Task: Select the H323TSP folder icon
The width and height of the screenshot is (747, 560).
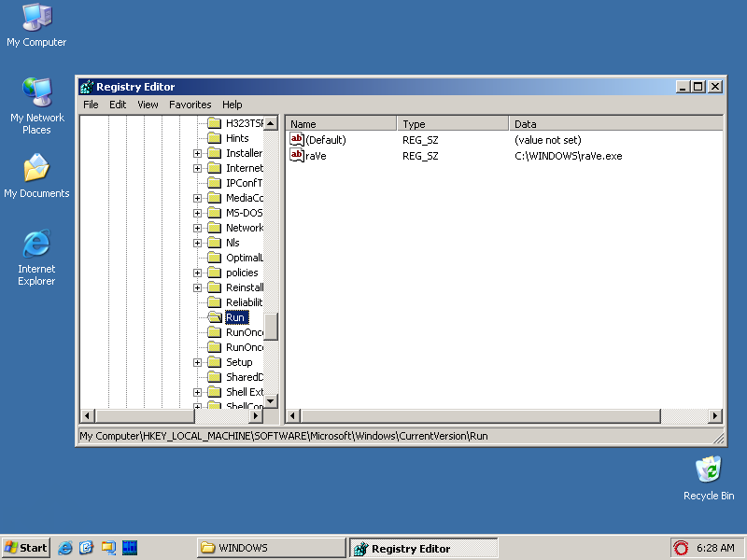Action: [215, 123]
